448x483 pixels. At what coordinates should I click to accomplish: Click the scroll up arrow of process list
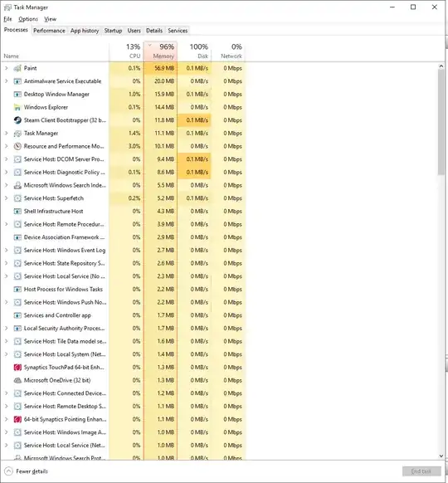441,66
